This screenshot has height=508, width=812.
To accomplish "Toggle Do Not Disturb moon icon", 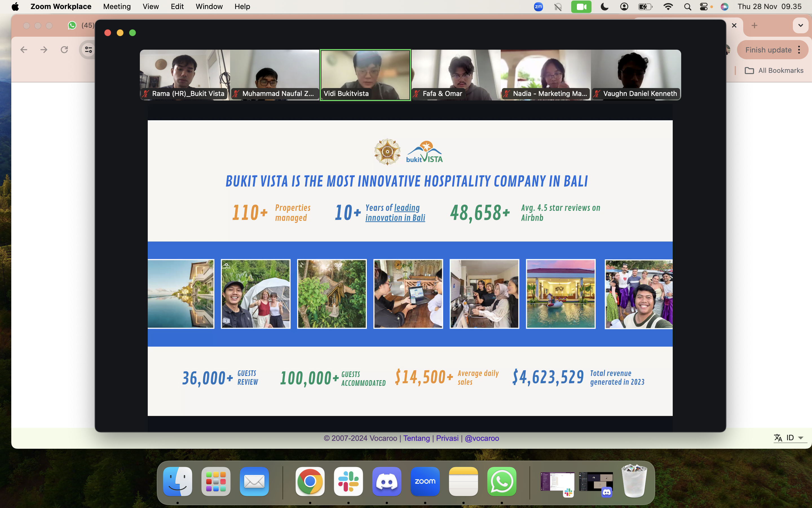I will [x=604, y=7].
